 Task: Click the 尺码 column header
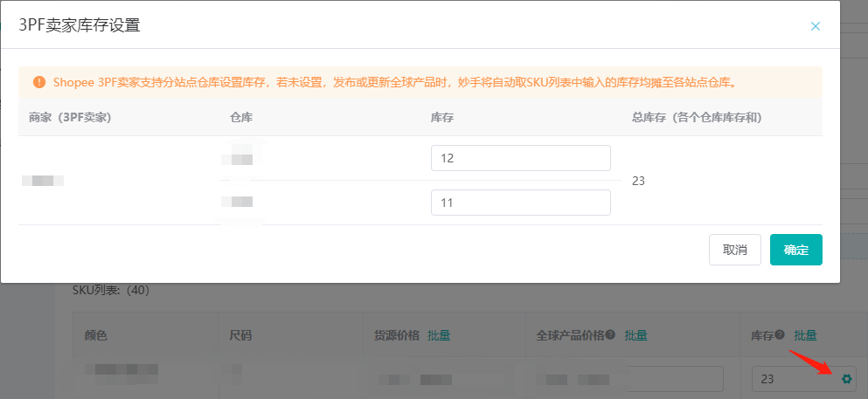click(240, 335)
